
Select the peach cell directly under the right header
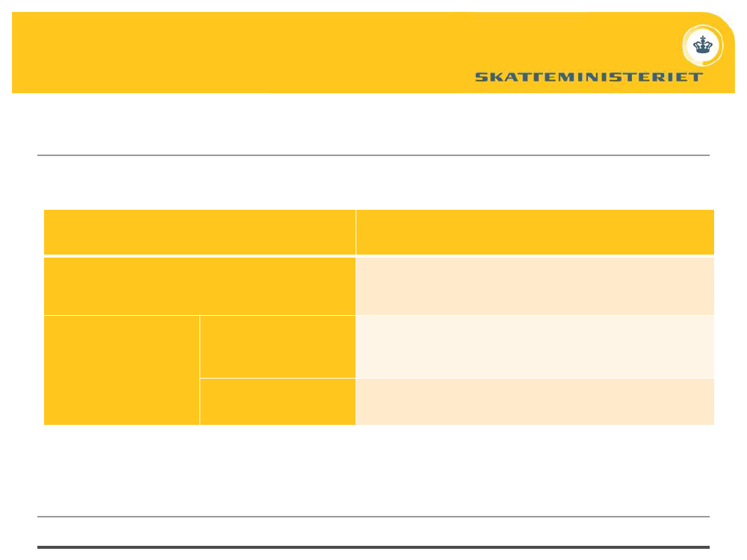pyautogui.click(x=535, y=286)
